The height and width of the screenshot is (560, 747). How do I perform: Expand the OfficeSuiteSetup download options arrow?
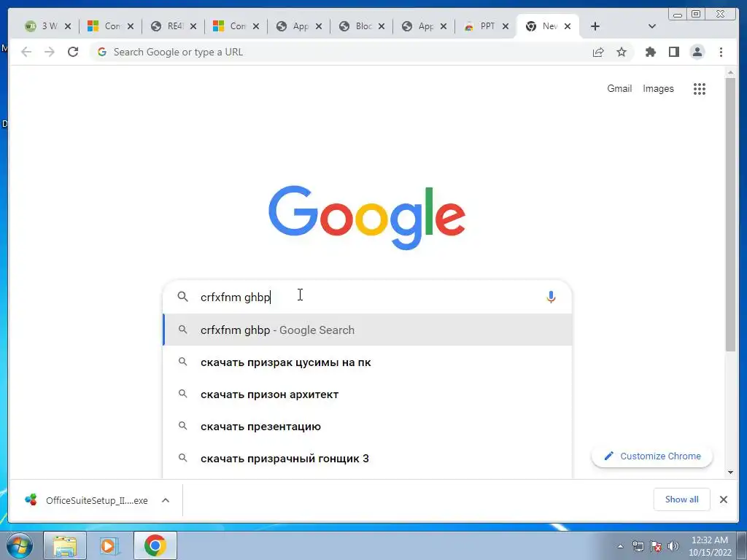pyautogui.click(x=166, y=500)
